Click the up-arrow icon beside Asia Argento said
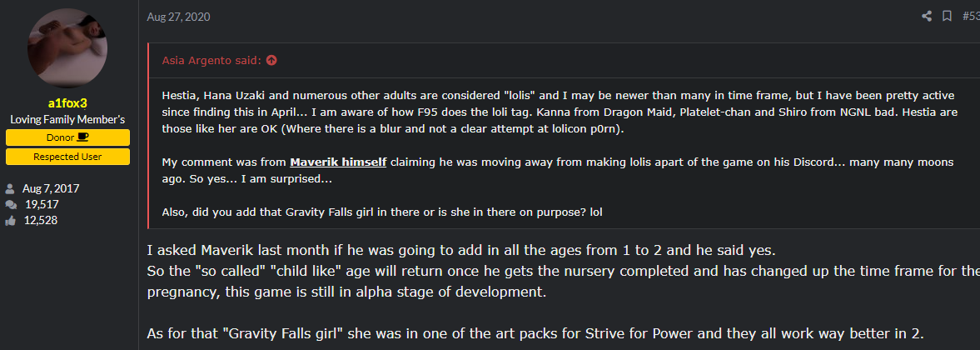The height and width of the screenshot is (350, 980). 271,60
